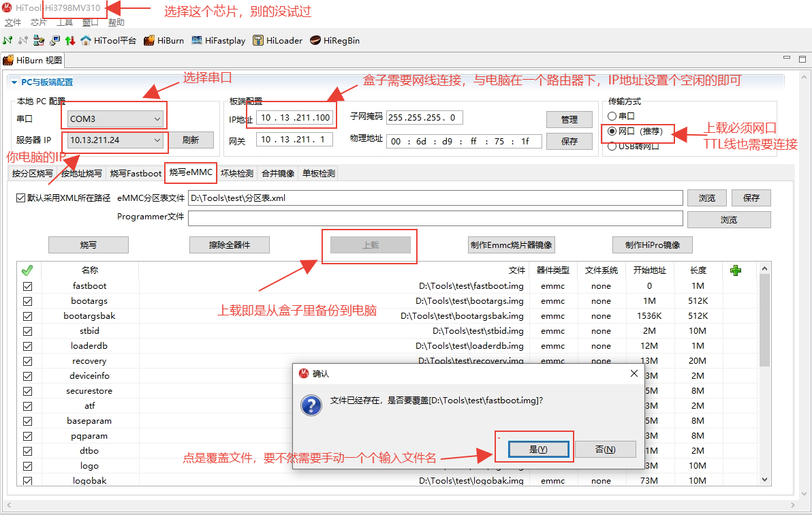This screenshot has height=515, width=812.
Task: Close the 确认 dialog with the X
Action: [x=634, y=373]
